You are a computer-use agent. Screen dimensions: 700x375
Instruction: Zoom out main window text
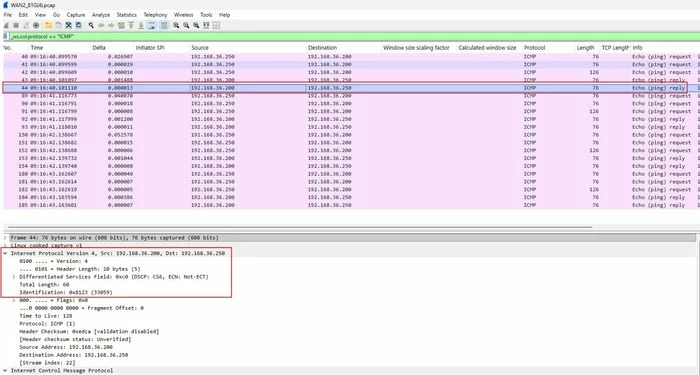pos(186,25)
